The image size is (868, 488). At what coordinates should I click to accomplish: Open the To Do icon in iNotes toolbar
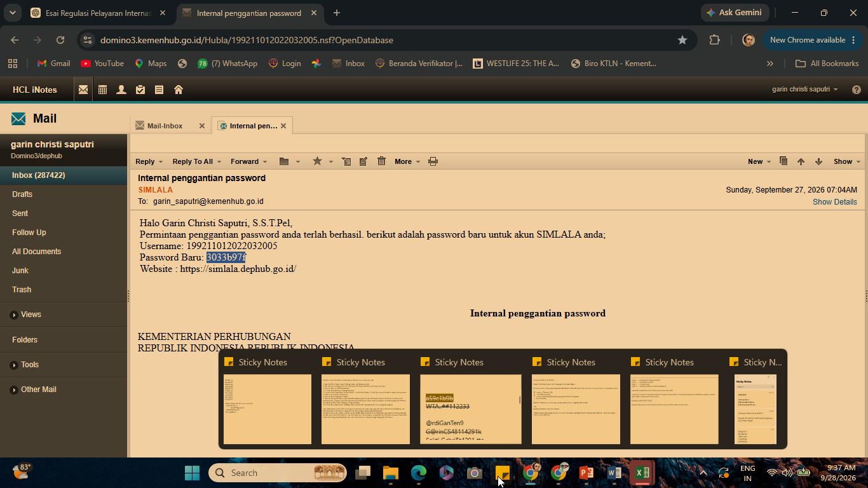140,90
